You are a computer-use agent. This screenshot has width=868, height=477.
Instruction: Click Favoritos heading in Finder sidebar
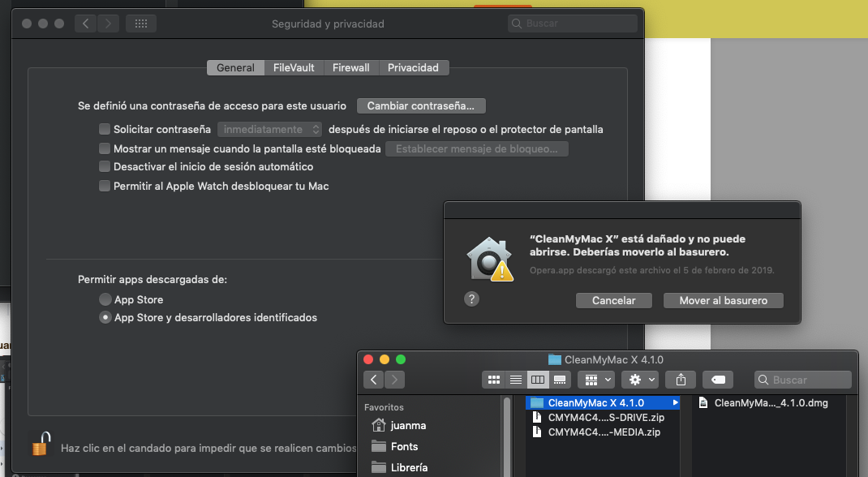coord(384,406)
